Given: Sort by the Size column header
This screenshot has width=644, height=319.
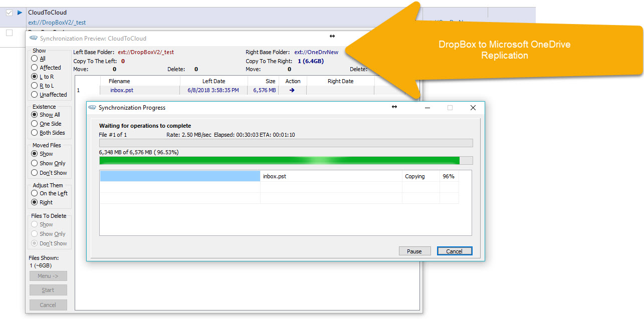Looking at the screenshot, I should (x=263, y=81).
